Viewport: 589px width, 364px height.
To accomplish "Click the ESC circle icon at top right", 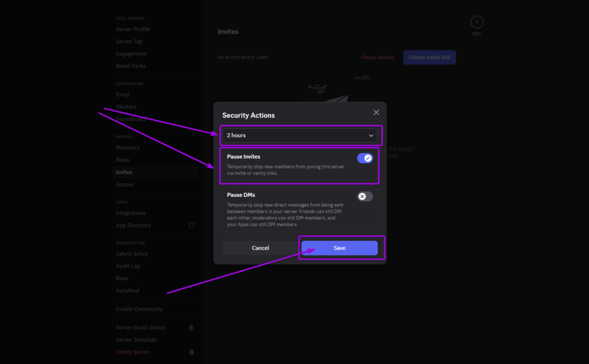I will coord(477,21).
